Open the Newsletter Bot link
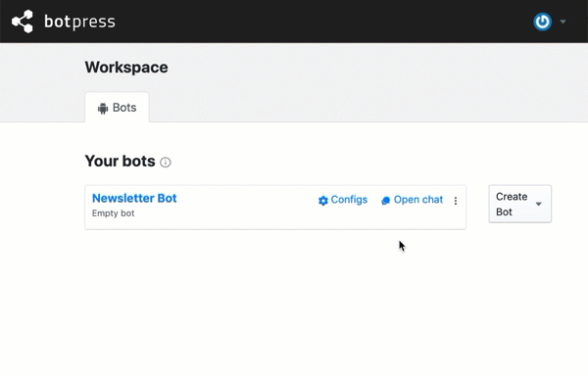 134,198
